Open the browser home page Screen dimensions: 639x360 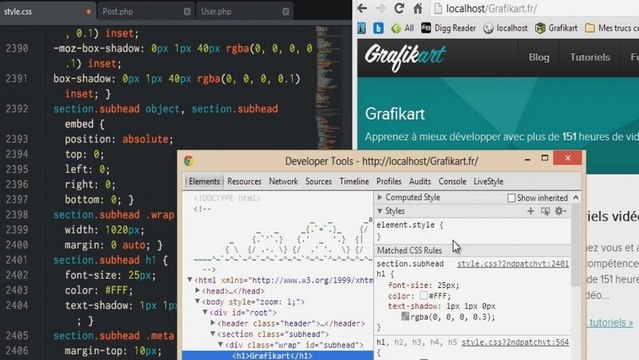pos(418,8)
